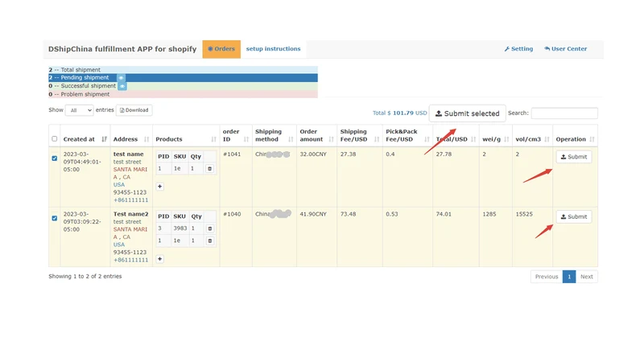
Task: Click the Submit selected button
Action: pos(468,113)
